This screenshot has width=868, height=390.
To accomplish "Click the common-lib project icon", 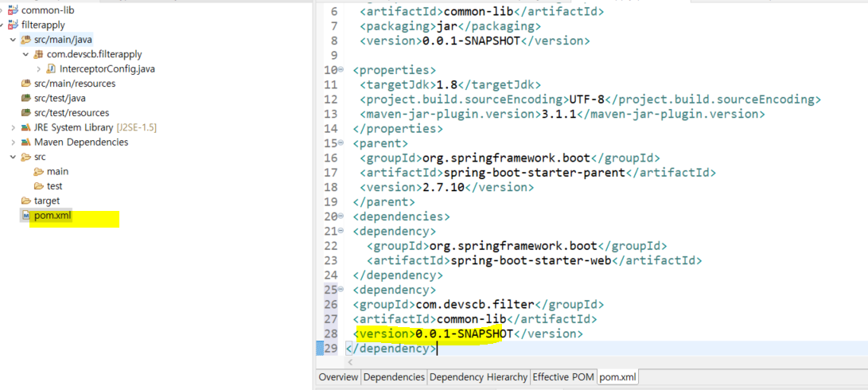I will tap(13, 10).
